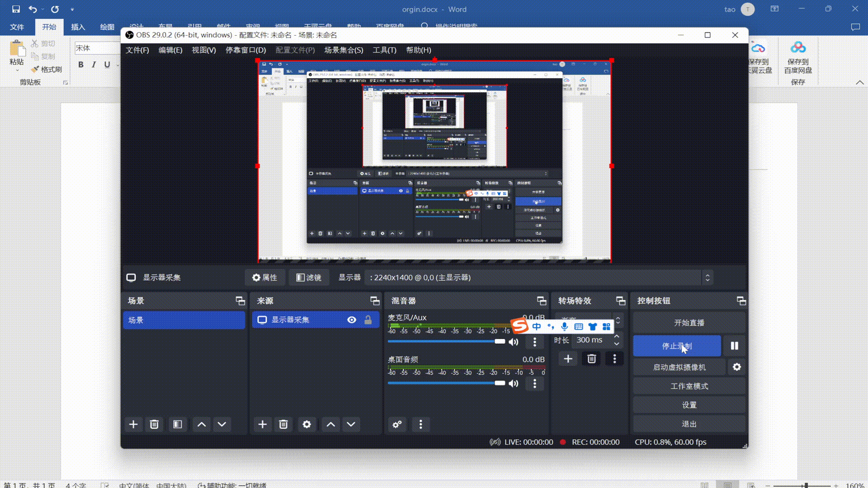Toggle visibility eye of 显示器采集 source
The height and width of the screenshot is (488, 868).
tap(352, 320)
